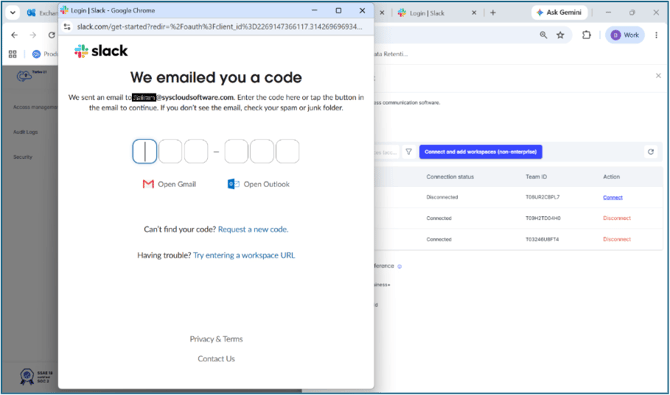
Task: Open Chrome extensions puzzle icon
Action: tap(586, 35)
